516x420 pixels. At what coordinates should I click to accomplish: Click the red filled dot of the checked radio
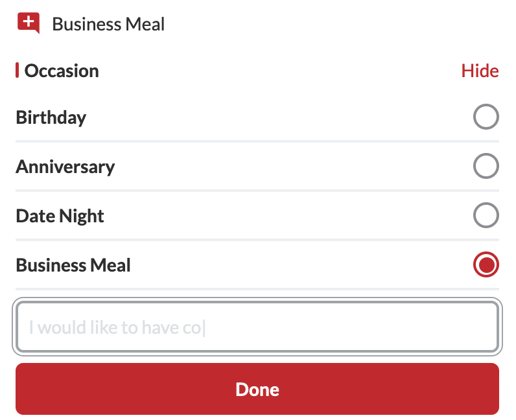(486, 265)
